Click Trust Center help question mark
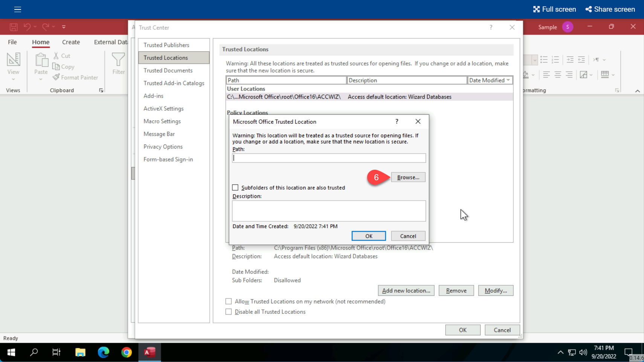Viewport: 644px width, 362px height. tap(491, 27)
